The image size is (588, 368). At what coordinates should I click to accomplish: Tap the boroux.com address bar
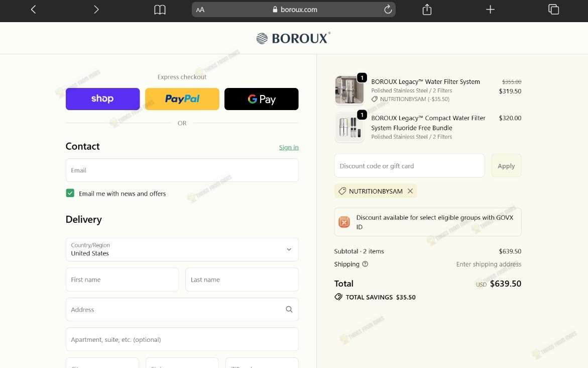point(294,10)
